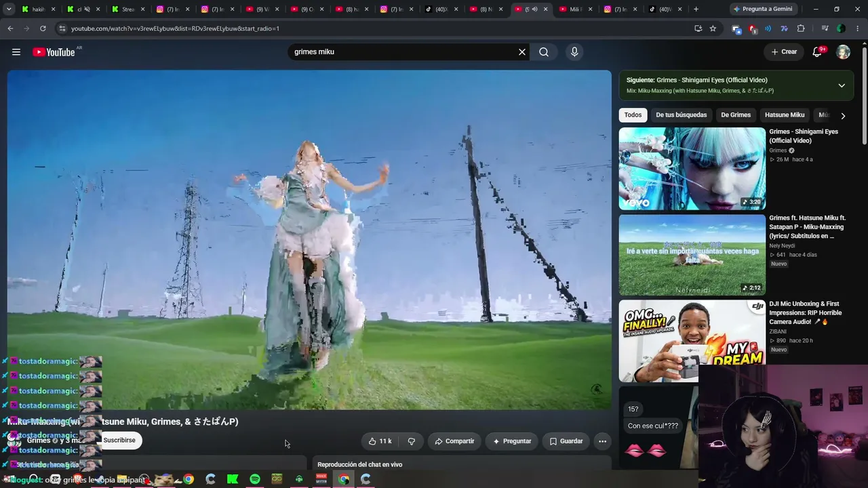Reload the page in the browser

coord(43,28)
